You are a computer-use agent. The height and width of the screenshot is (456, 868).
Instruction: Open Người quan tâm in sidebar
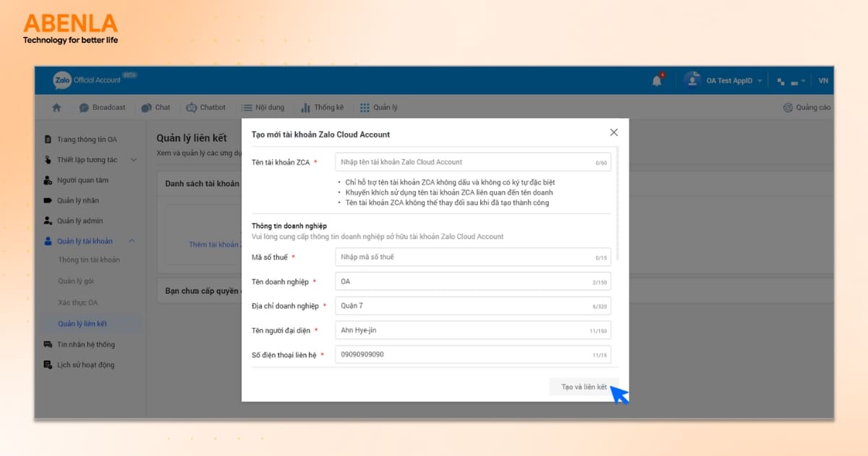coord(82,180)
